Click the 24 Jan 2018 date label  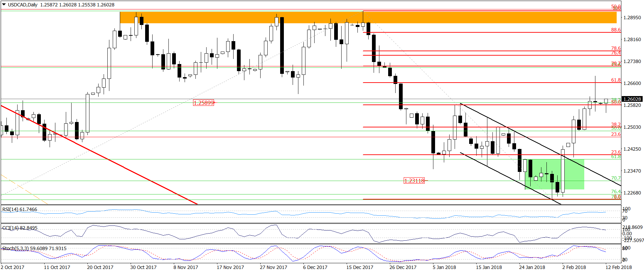coord(532,267)
